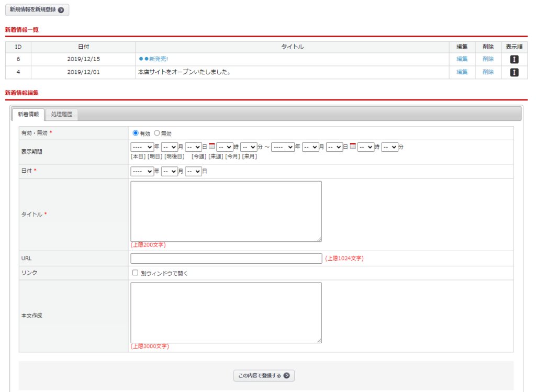The height and width of the screenshot is (392, 536).
Task: Click into the URL input field
Action: coord(226,258)
